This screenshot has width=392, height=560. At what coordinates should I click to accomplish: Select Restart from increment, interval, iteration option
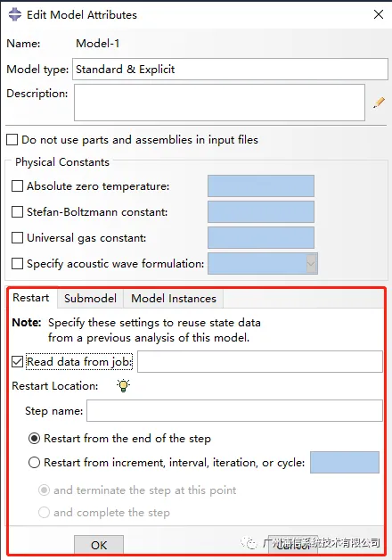coord(34,463)
